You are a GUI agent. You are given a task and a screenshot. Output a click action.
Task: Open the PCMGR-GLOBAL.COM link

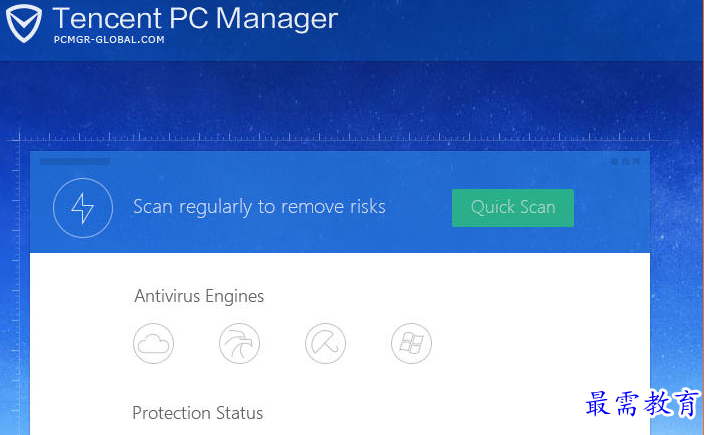point(109,40)
